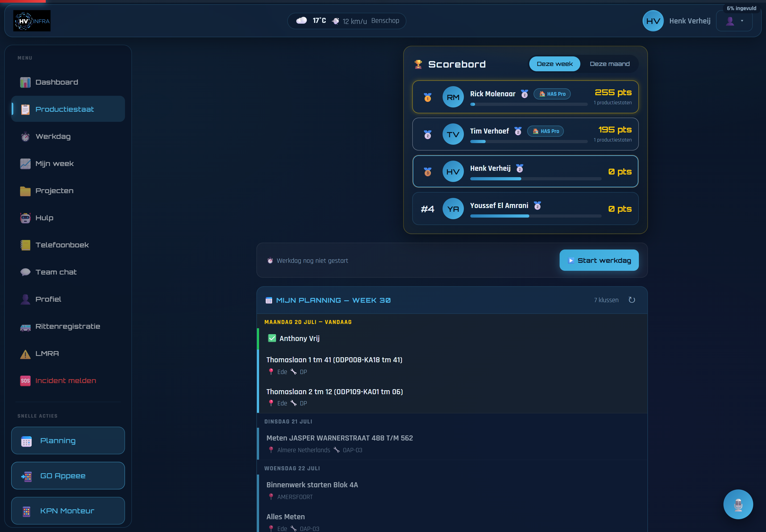This screenshot has height=532, width=766.
Task: Click the Team chat bubble icon
Action: click(25, 272)
